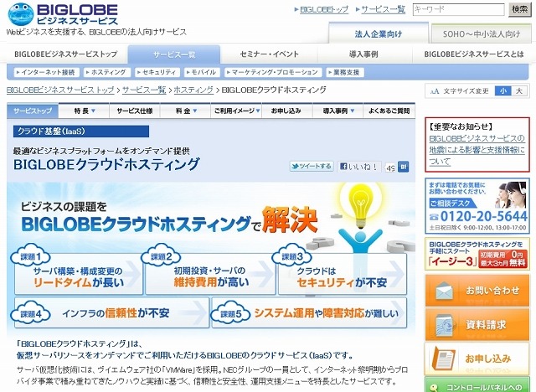Set font size to 大 (large)
Image resolution: width=536 pixels, height=392 pixels.
[x=519, y=91]
